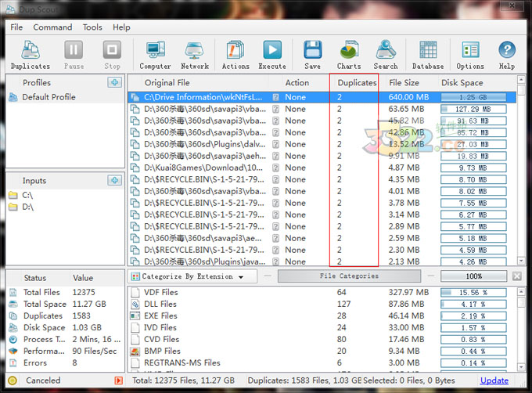Open the Command menu
The height and width of the screenshot is (393, 532).
click(52, 27)
